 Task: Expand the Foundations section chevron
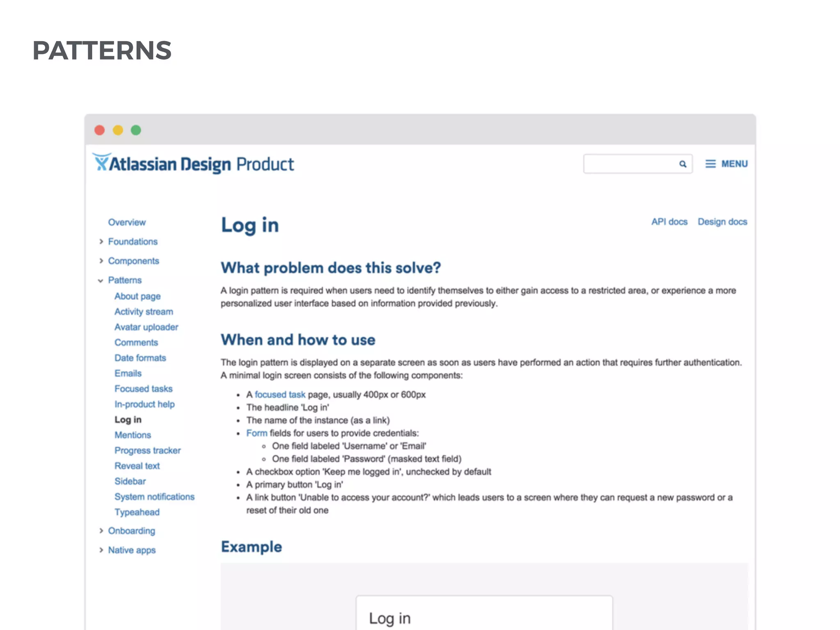point(101,242)
